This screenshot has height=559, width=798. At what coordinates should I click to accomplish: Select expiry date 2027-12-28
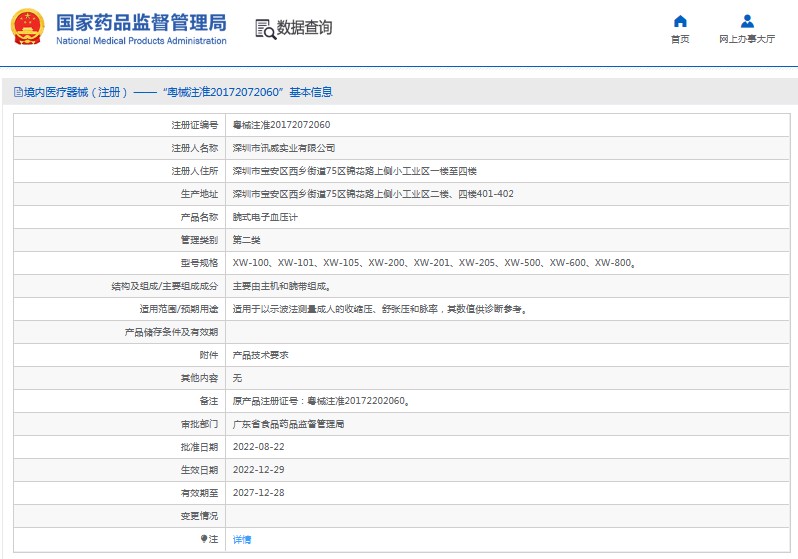point(259,493)
